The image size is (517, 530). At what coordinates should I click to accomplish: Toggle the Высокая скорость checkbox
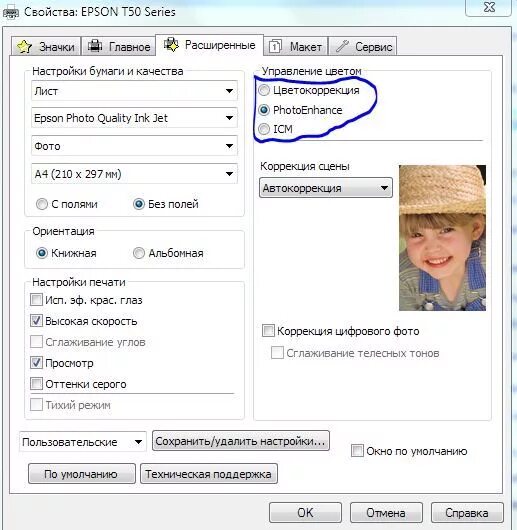pyautogui.click(x=36, y=321)
